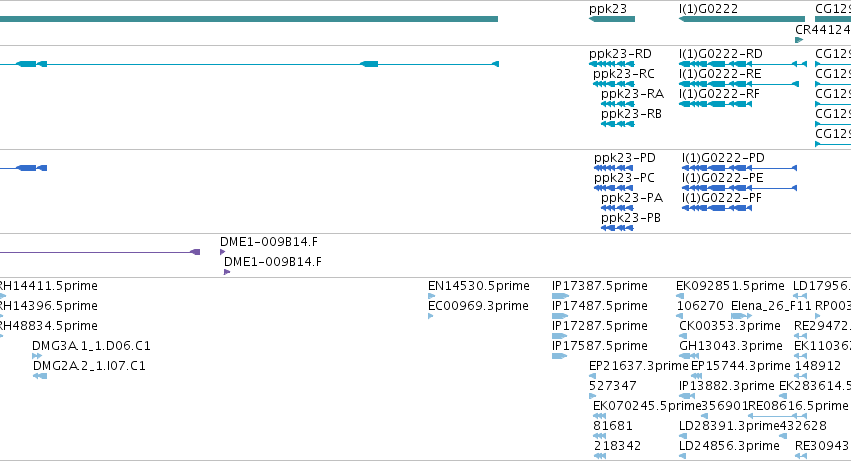Click the EC00969.3prime EST label

tap(478, 306)
